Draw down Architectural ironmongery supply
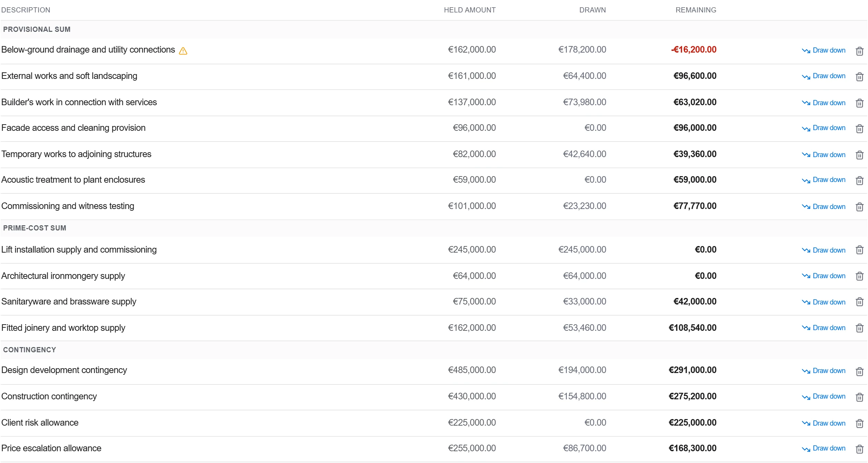The width and height of the screenshot is (868, 463). coord(823,276)
